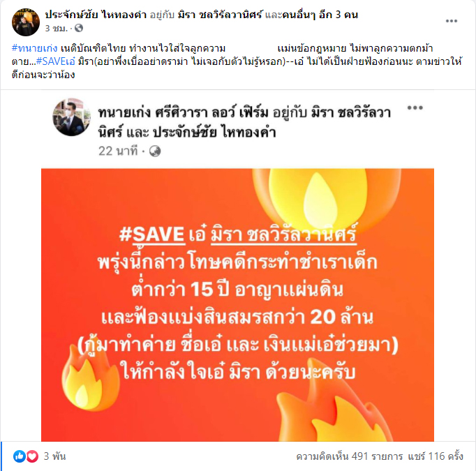Click the globe icon beside 22 นาที

(x=155, y=151)
